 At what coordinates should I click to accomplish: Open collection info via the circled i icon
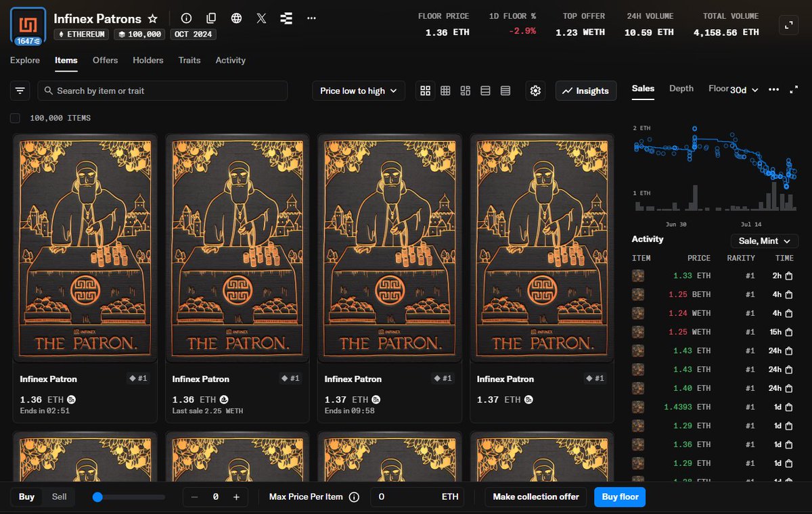[187, 18]
